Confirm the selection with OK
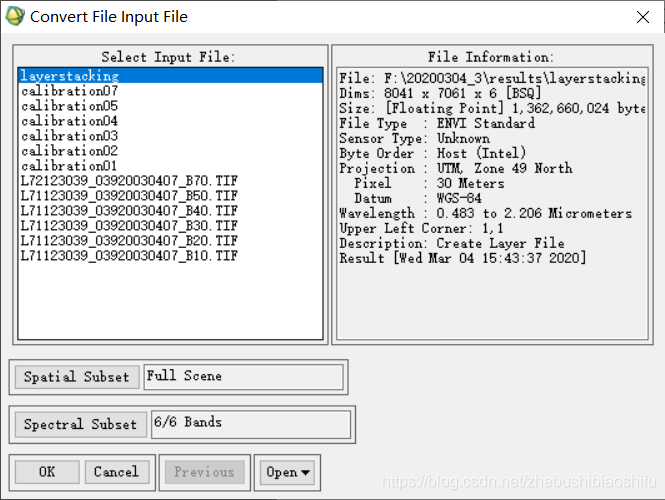The height and width of the screenshot is (500, 665). point(47,472)
